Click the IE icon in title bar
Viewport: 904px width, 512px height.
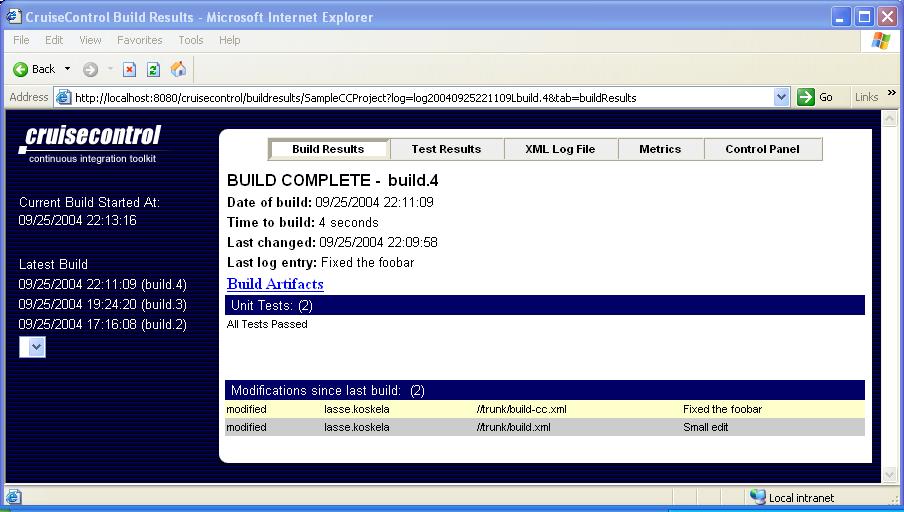click(14, 16)
